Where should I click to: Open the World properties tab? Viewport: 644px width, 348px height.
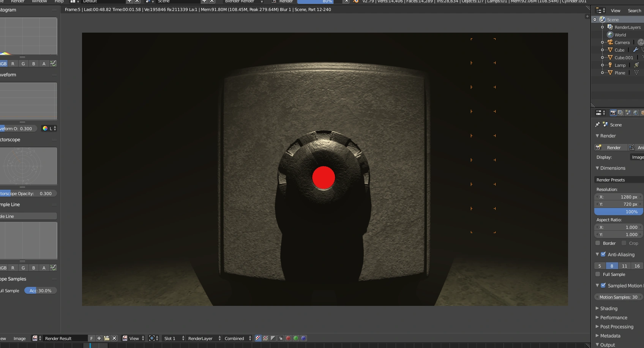(x=636, y=113)
